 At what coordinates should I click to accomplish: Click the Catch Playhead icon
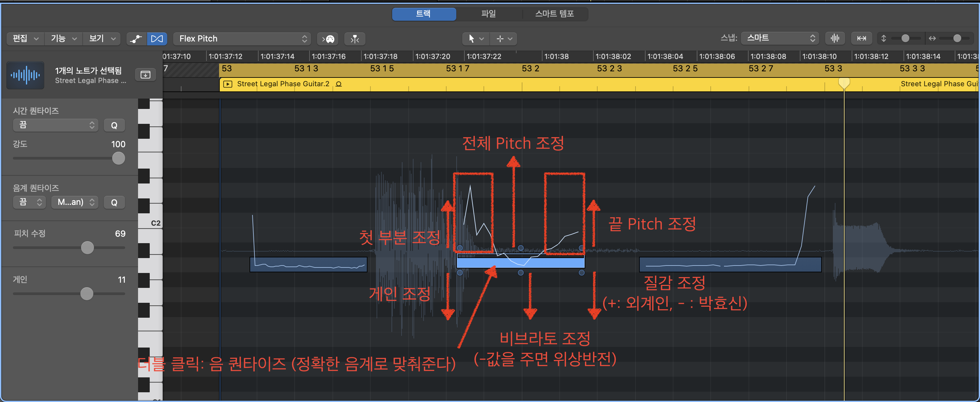click(x=355, y=39)
